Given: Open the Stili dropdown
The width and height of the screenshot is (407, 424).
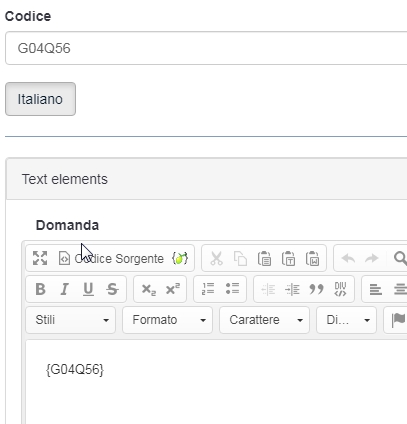Looking at the screenshot, I should pos(71,320).
